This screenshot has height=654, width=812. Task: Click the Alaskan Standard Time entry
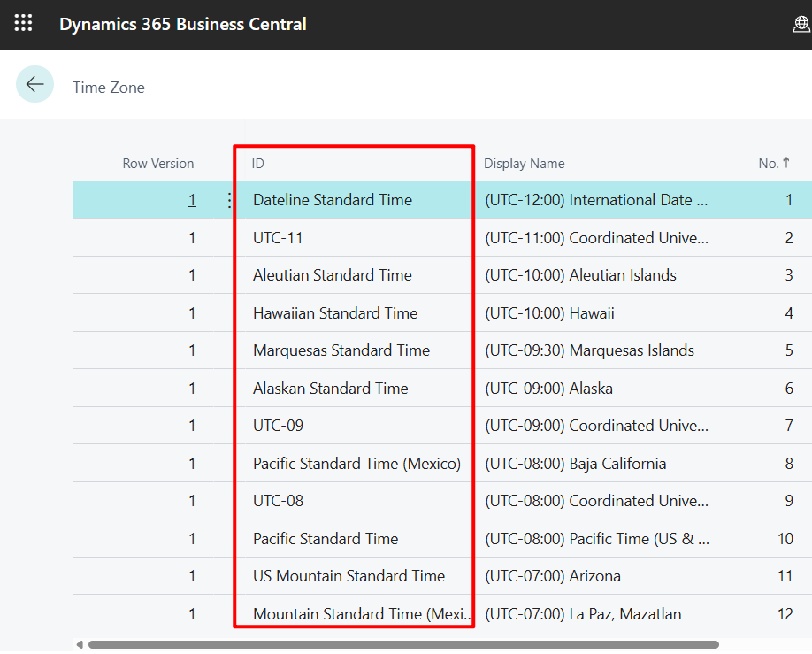click(330, 389)
